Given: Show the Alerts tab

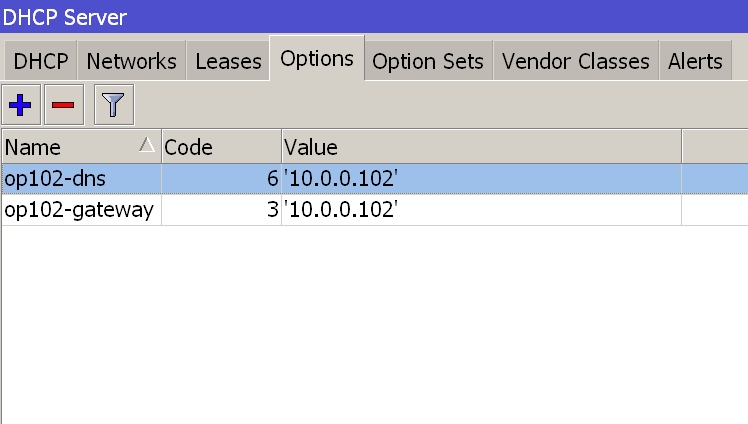Looking at the screenshot, I should pos(695,61).
